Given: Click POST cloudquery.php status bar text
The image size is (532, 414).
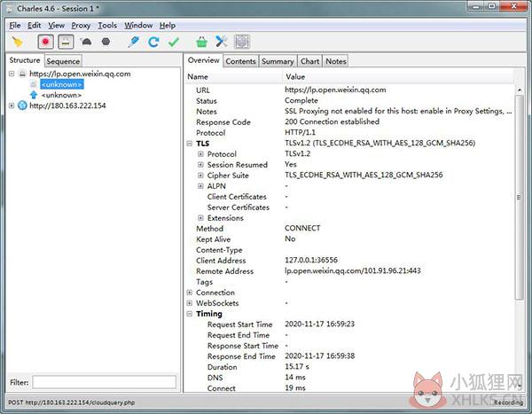Looking at the screenshot, I should pyautogui.click(x=71, y=402).
